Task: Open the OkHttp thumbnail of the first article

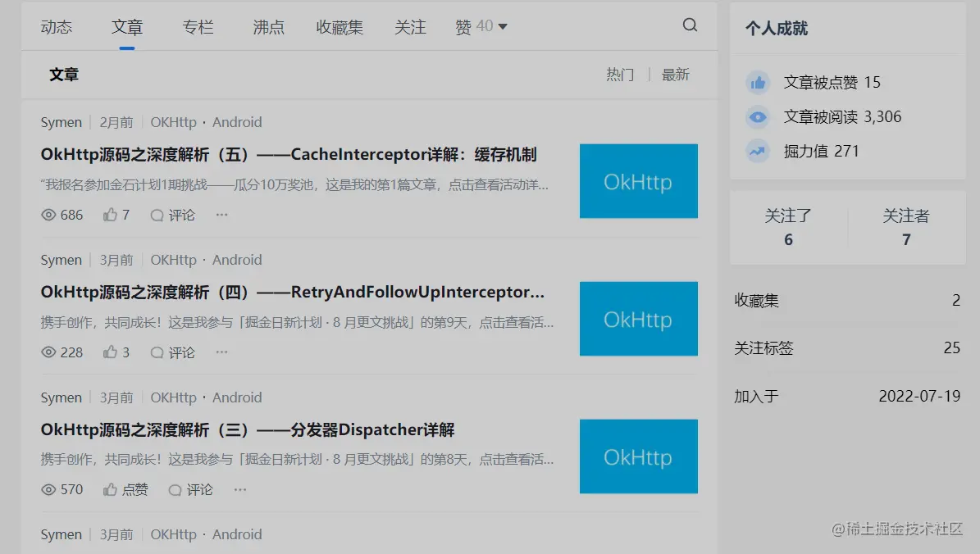Action: point(638,181)
